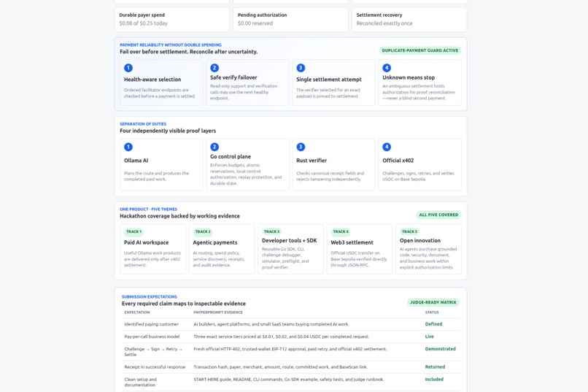
Task: Click the number 4 circle on Unknown means stop card
Action: point(387,68)
